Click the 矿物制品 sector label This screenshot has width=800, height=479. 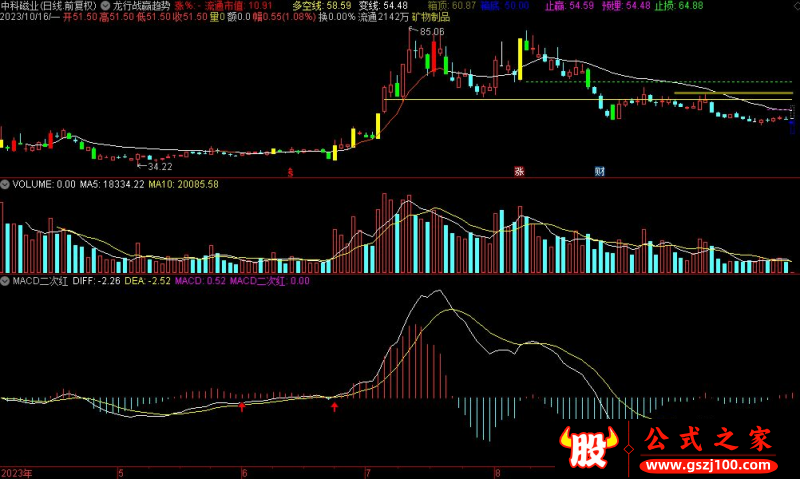431,17
